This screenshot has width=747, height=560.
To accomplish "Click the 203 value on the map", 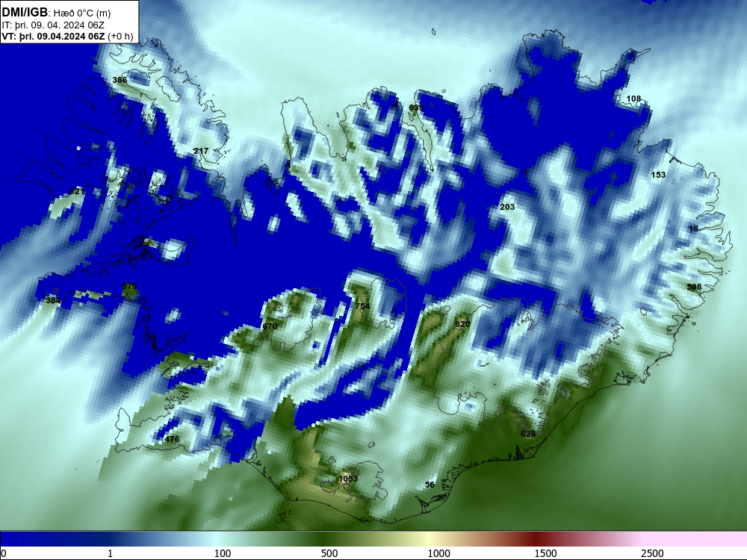I will [507, 207].
